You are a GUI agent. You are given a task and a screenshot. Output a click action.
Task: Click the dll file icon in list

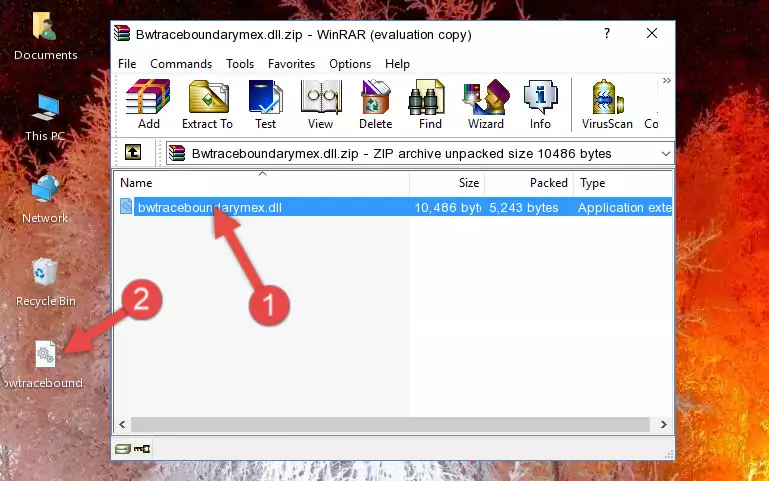click(126, 206)
